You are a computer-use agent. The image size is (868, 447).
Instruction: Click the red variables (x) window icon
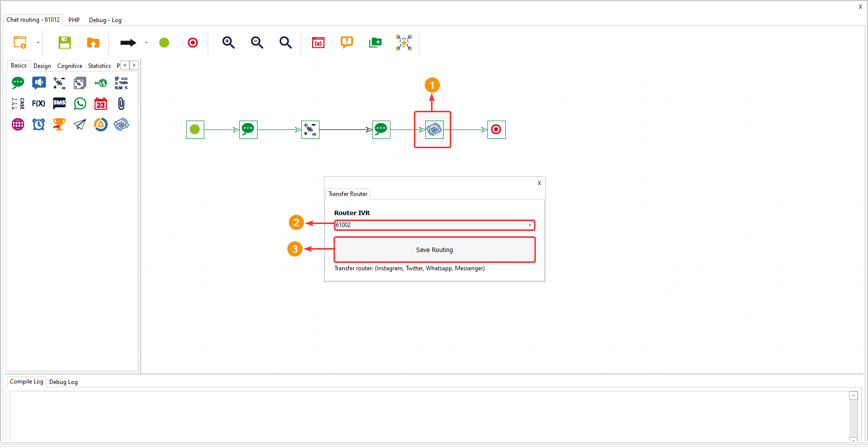tap(319, 42)
